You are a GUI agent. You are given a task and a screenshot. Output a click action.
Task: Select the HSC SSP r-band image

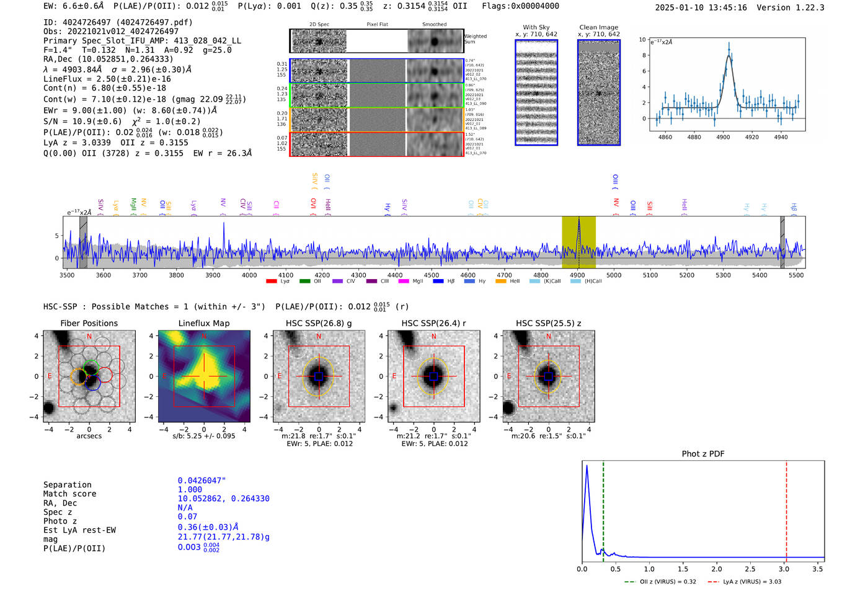coord(433,376)
